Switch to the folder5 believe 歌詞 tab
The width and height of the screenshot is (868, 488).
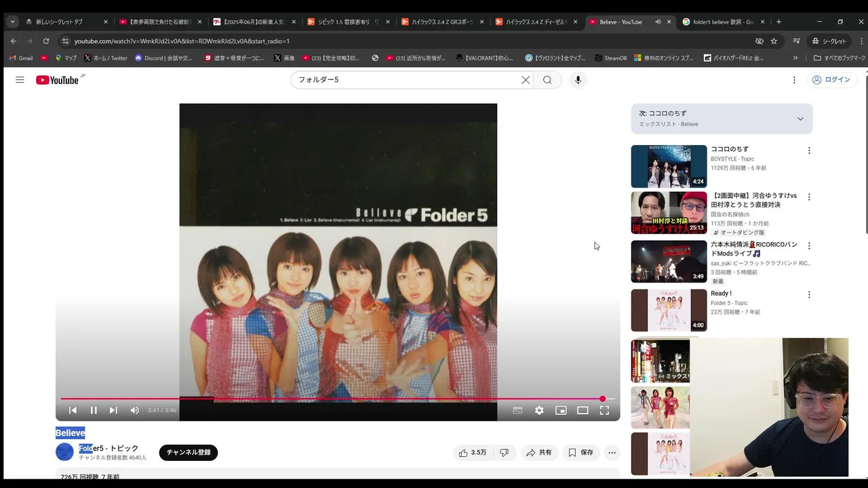click(x=723, y=22)
